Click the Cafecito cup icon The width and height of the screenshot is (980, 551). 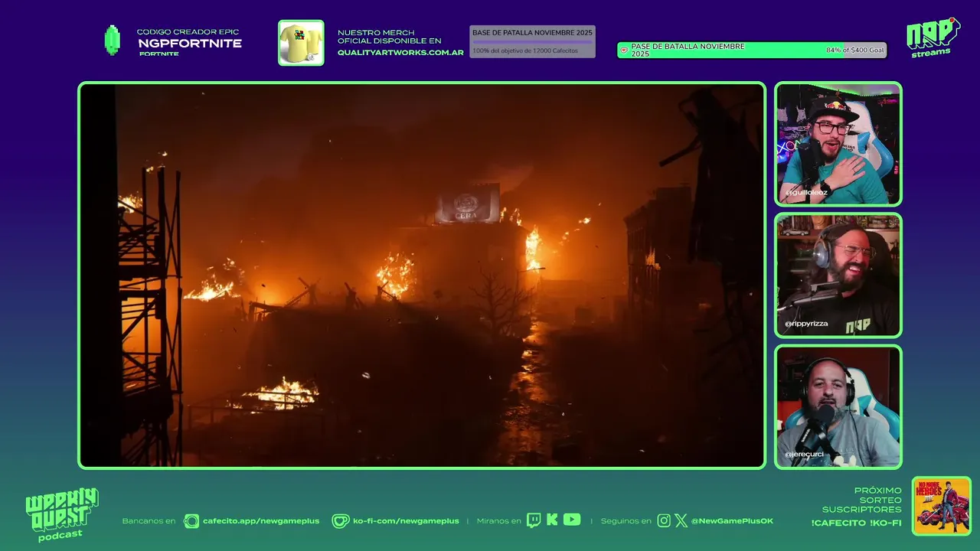191,521
